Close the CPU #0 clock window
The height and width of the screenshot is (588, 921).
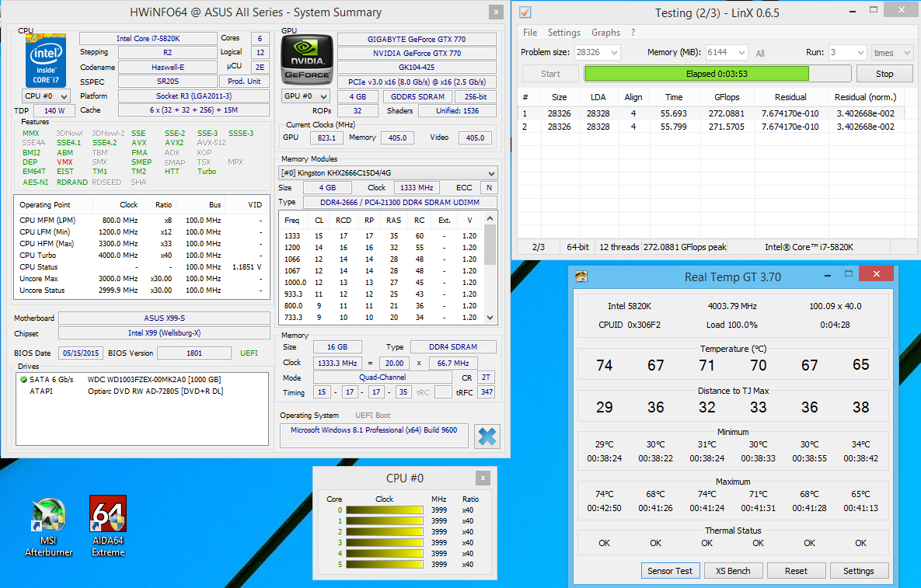click(483, 478)
